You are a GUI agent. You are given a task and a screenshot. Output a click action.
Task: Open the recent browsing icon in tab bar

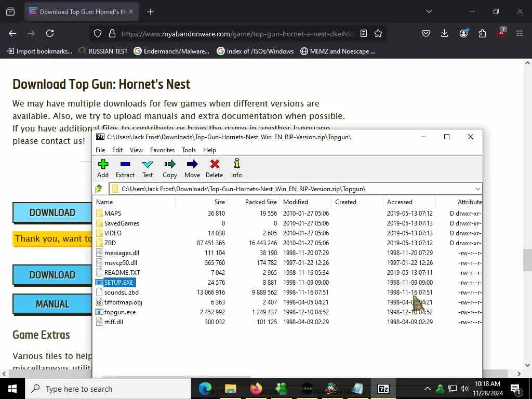point(10,12)
